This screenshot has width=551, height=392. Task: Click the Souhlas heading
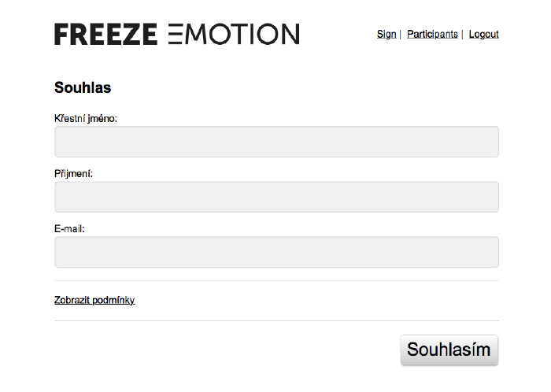click(83, 87)
